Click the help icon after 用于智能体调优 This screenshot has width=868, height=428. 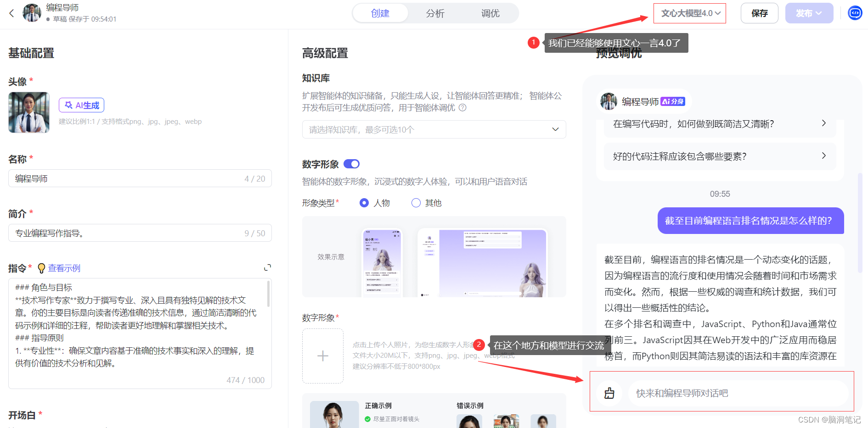click(x=462, y=108)
